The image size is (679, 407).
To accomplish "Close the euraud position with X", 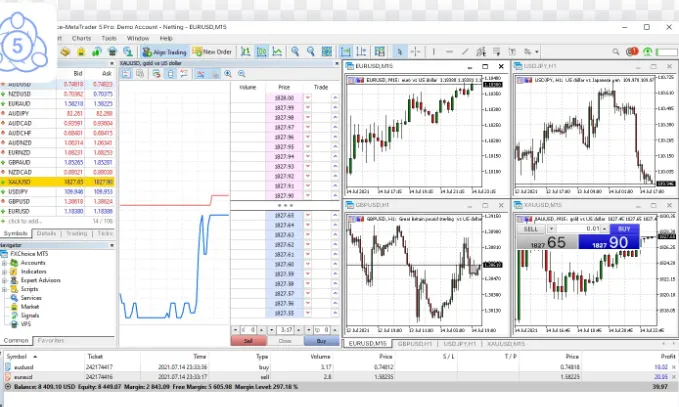I will point(673,377).
